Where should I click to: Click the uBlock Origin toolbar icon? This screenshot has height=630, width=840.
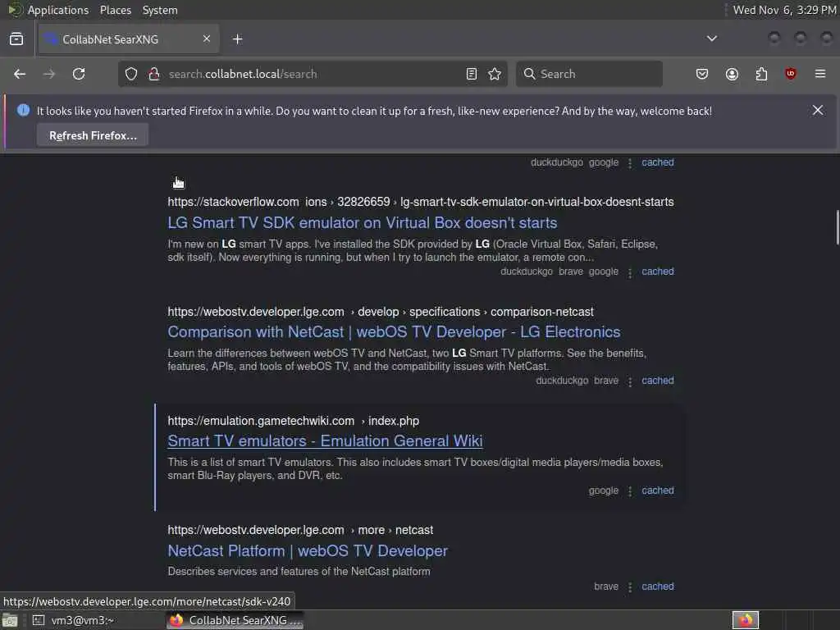click(790, 74)
